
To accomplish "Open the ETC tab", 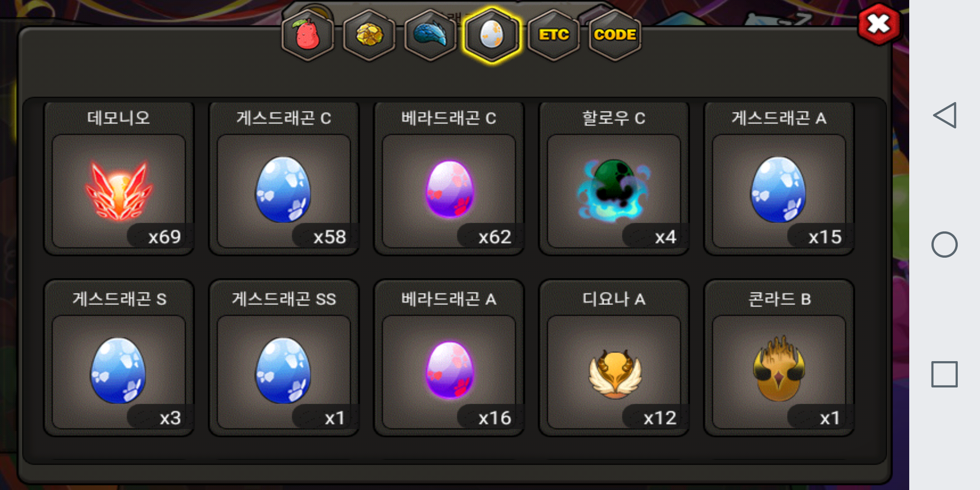I will coord(554,35).
